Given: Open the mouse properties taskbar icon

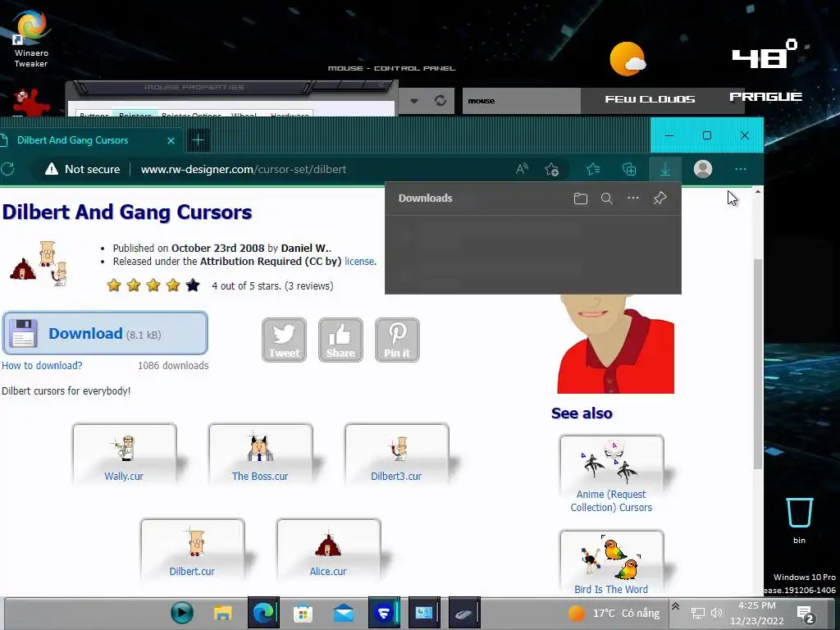Looking at the screenshot, I should 464,613.
